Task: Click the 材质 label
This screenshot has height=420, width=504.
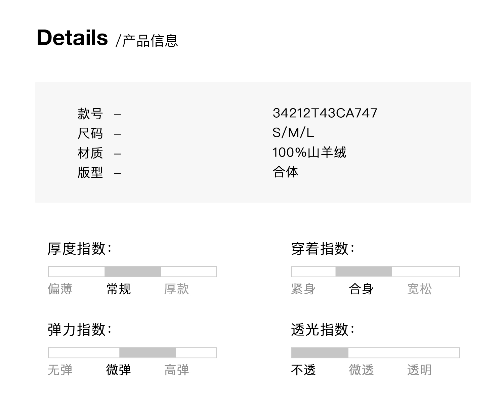Action: [x=90, y=153]
